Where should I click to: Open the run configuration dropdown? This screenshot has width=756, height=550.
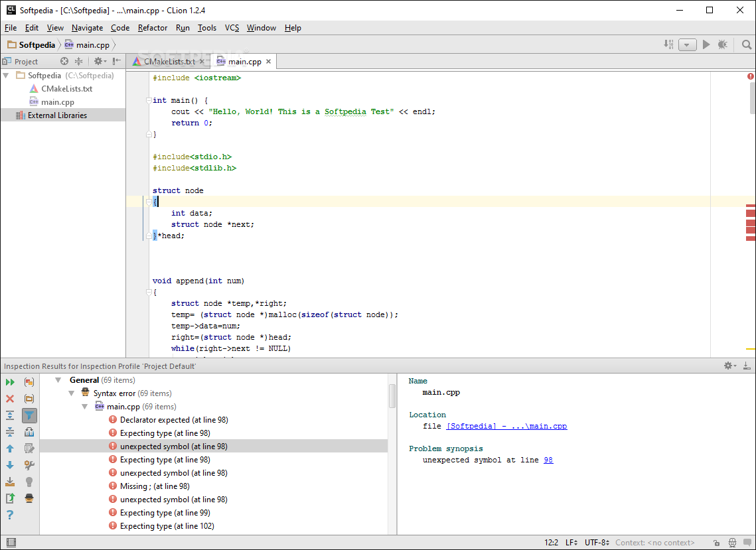pyautogui.click(x=687, y=44)
